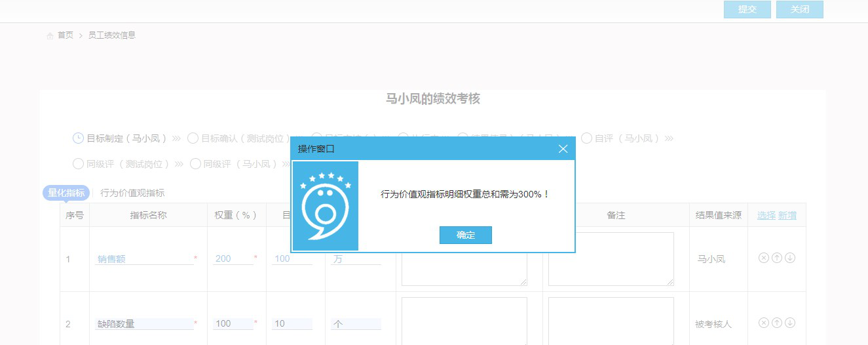868x345 pixels.
Task: Select first 同级评（测试岗位）step circle
Action: [78, 164]
